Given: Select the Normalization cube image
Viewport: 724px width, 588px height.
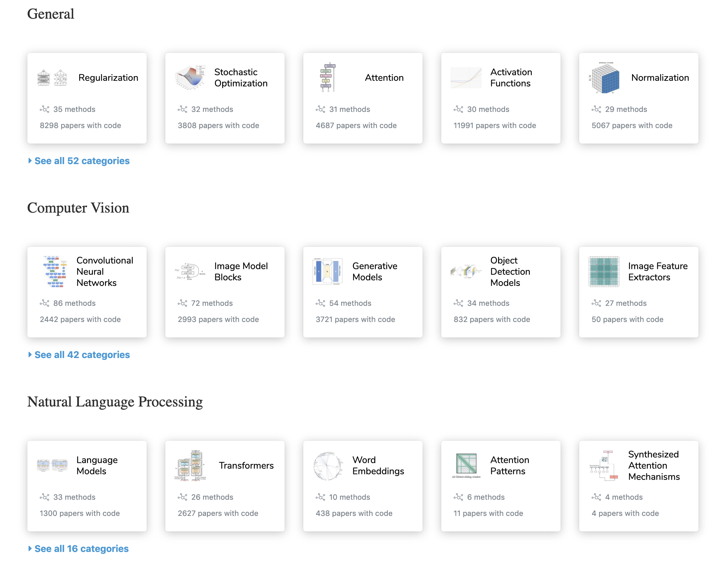Looking at the screenshot, I should point(604,78).
